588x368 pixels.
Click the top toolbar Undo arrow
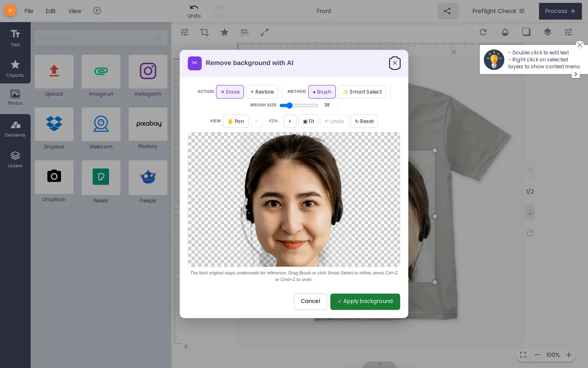click(194, 11)
